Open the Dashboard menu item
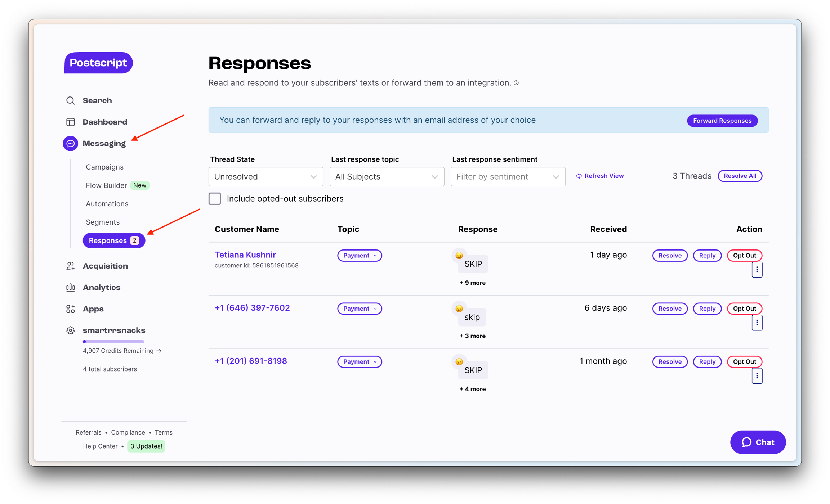Screen dimensions: 830x504 tap(105, 122)
